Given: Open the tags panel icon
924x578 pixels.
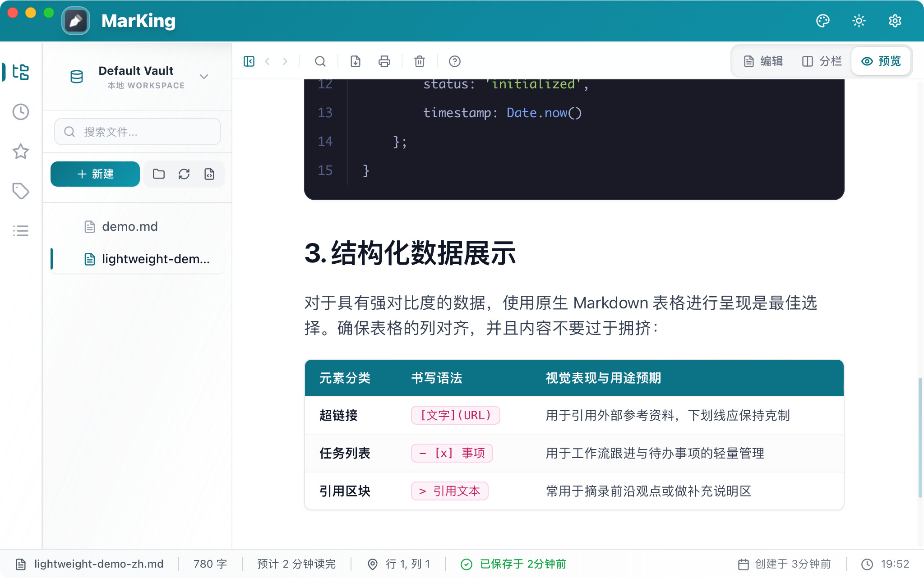Looking at the screenshot, I should [21, 191].
